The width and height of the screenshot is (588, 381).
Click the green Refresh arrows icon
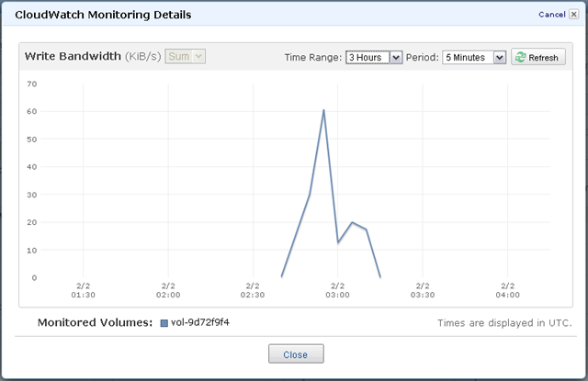tap(521, 57)
